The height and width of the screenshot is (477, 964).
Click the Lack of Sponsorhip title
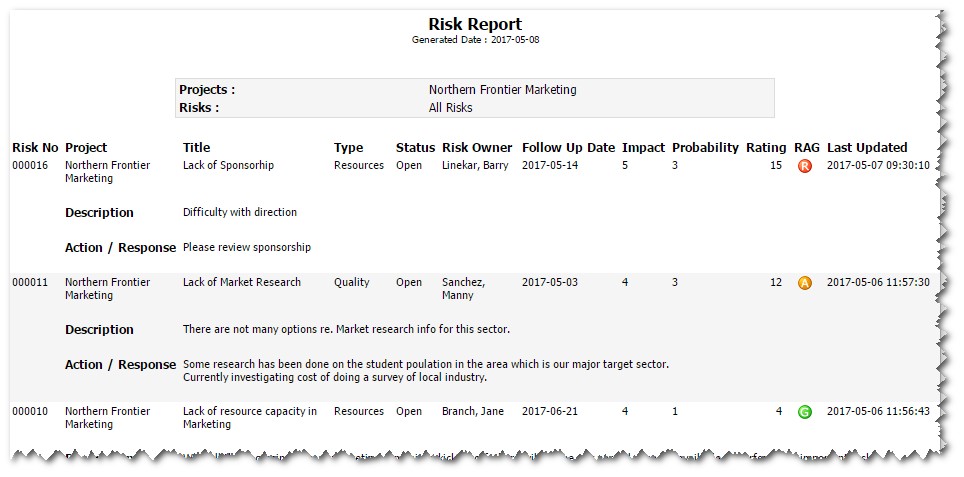(x=228, y=165)
